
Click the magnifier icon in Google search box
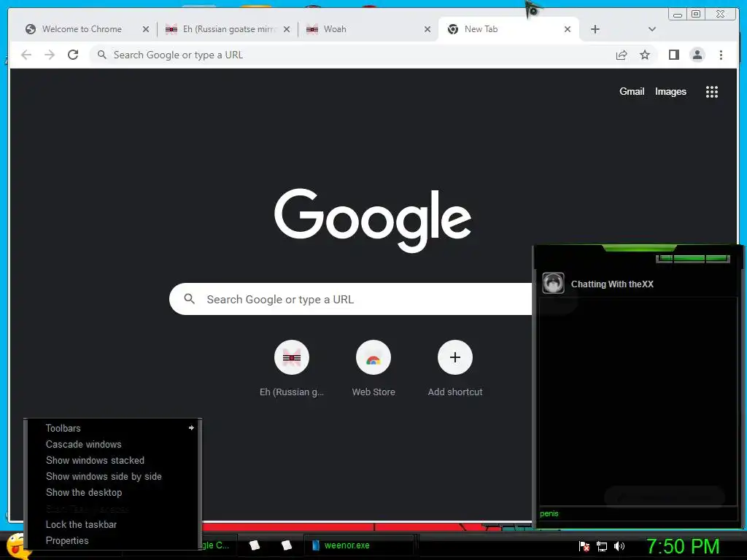189,299
